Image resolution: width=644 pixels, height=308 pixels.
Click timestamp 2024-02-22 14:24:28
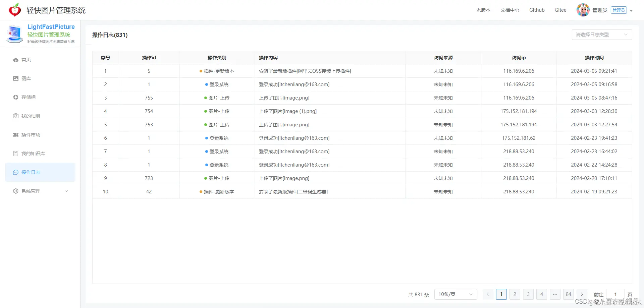click(x=594, y=165)
